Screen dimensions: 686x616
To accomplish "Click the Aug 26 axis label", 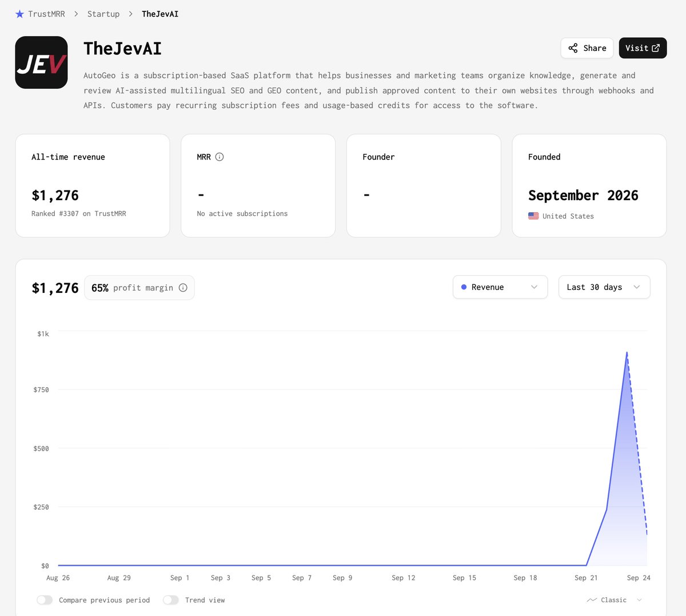I will click(x=58, y=578).
